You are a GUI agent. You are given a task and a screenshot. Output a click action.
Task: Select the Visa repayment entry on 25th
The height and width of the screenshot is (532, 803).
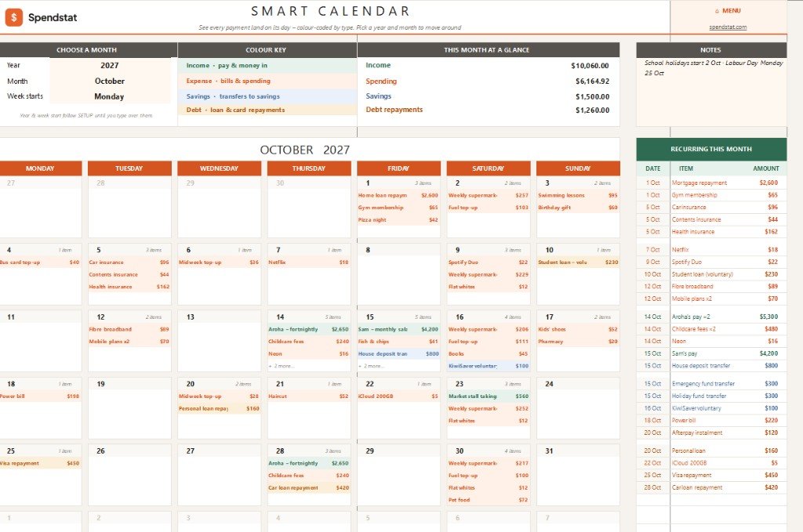(x=40, y=464)
